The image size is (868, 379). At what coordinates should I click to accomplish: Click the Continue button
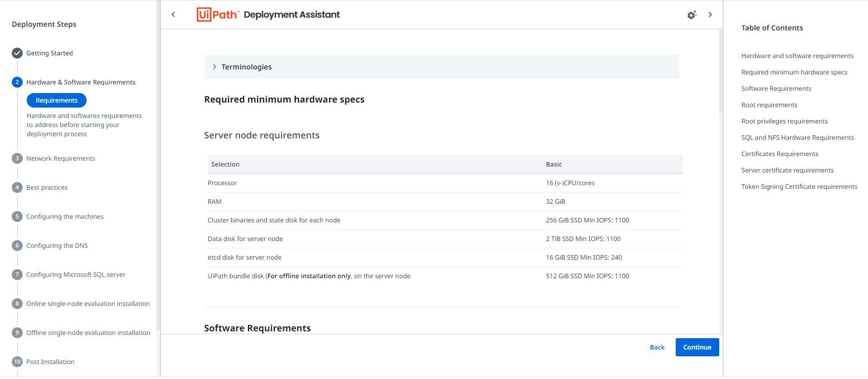pyautogui.click(x=697, y=347)
